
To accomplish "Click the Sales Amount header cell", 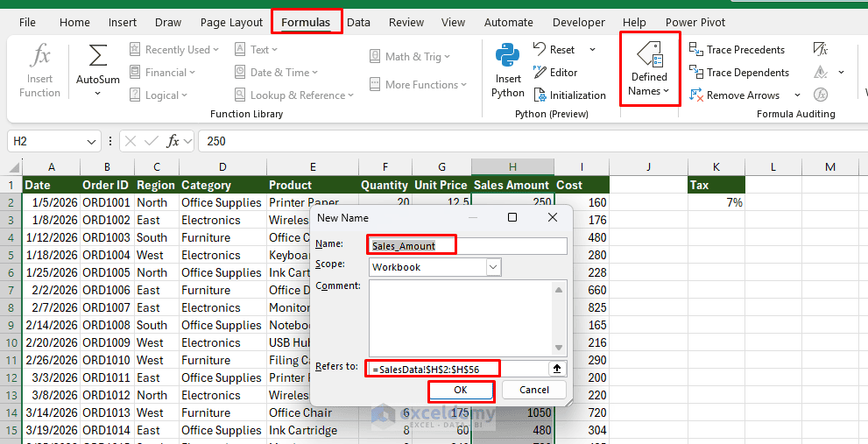I will click(512, 185).
